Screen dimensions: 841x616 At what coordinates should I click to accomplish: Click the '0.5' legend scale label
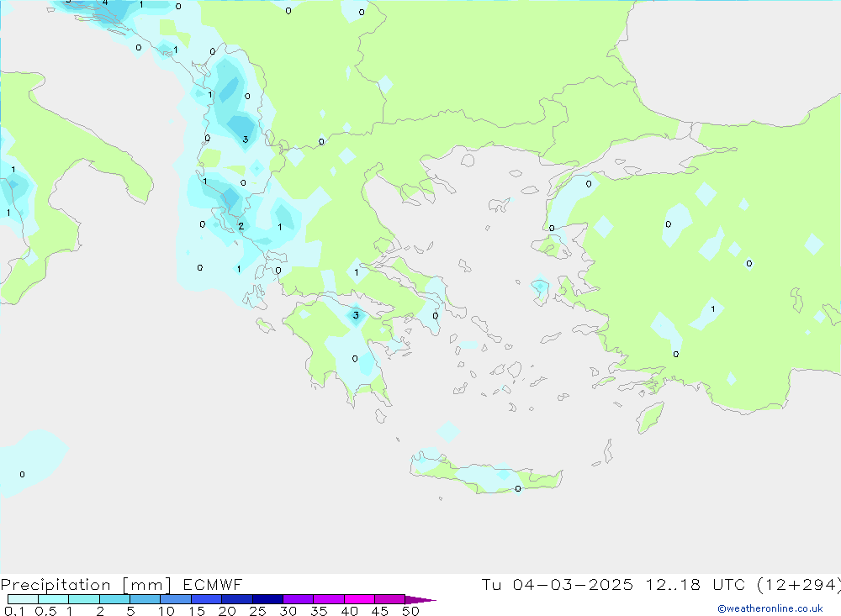click(x=45, y=611)
